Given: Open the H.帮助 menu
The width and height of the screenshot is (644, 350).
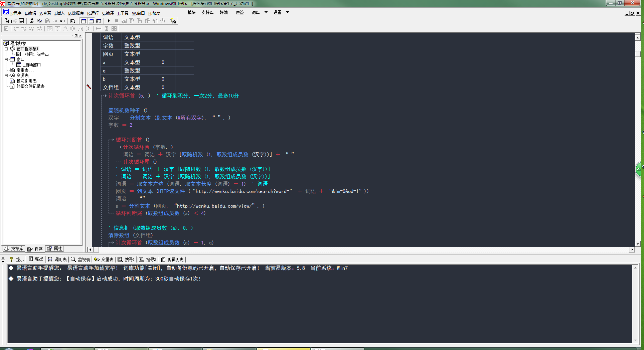Looking at the screenshot, I should tap(154, 13).
